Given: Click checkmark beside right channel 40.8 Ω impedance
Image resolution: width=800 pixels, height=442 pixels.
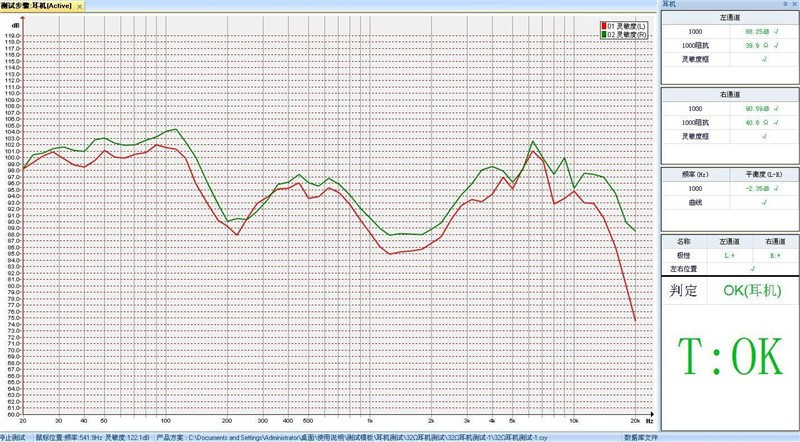Looking at the screenshot, I should point(776,122).
